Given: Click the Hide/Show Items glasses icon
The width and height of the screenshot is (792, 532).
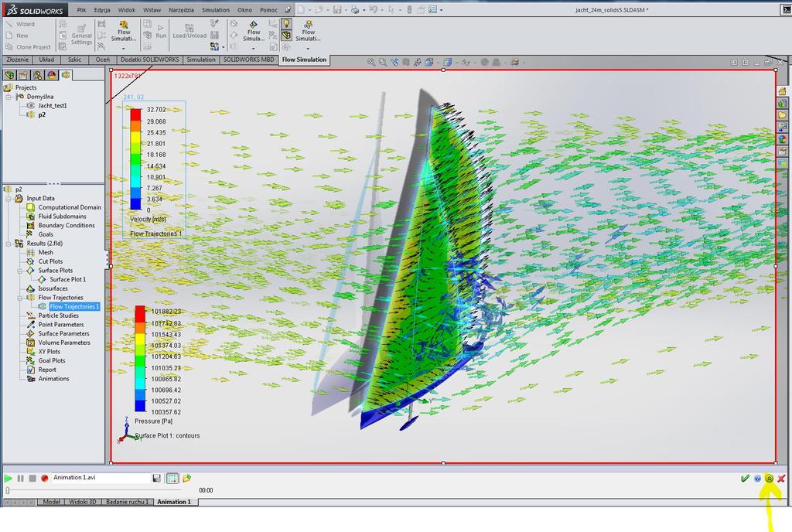Looking at the screenshot, I should (x=466, y=62).
